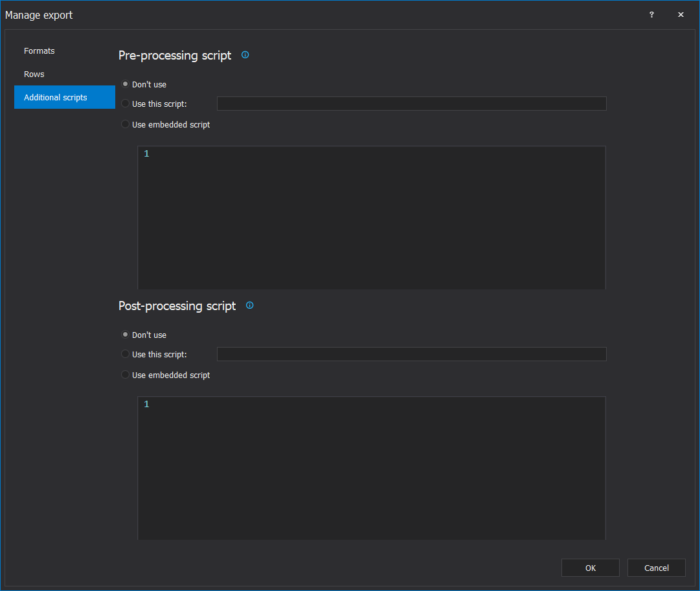Switch to the Rows tab
The image size is (700, 591).
[64, 74]
